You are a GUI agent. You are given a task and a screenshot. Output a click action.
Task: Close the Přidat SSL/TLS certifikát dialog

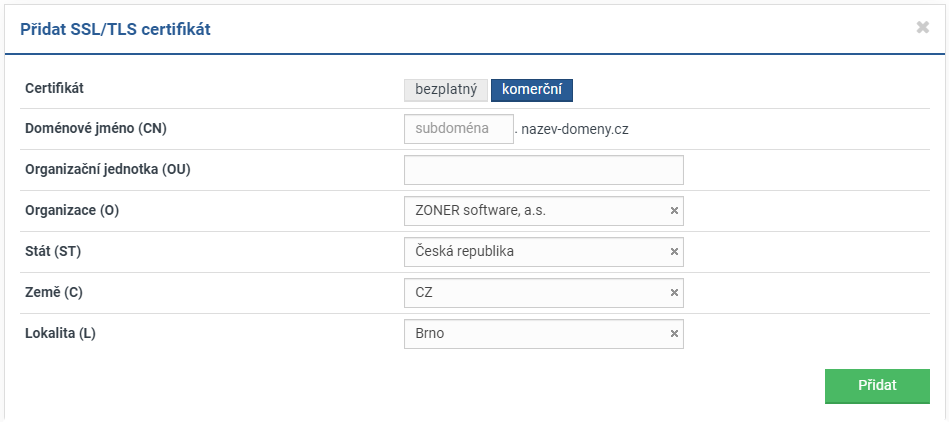pos(922,28)
